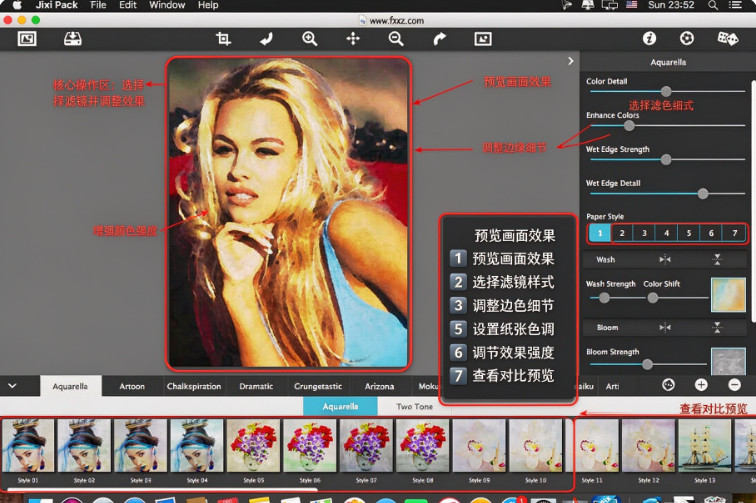Open the info icon
Screen dimensions: 756x503
click(649, 38)
